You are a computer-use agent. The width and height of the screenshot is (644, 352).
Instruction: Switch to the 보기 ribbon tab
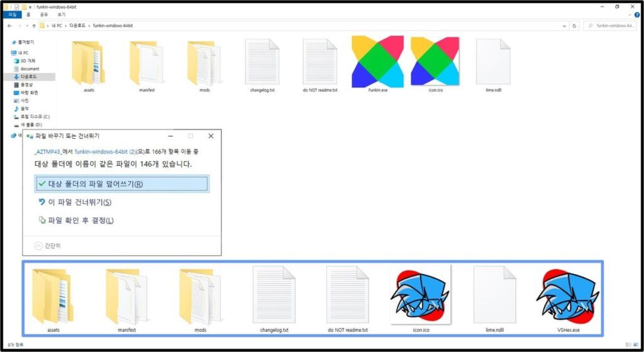coord(62,15)
